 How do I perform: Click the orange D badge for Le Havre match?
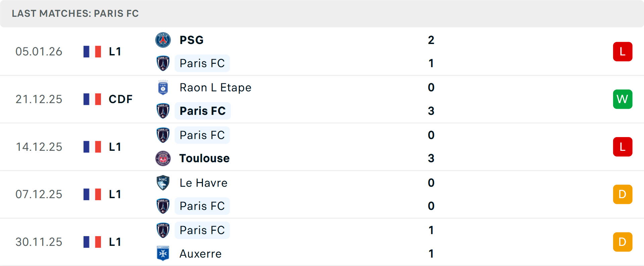pos(623,194)
